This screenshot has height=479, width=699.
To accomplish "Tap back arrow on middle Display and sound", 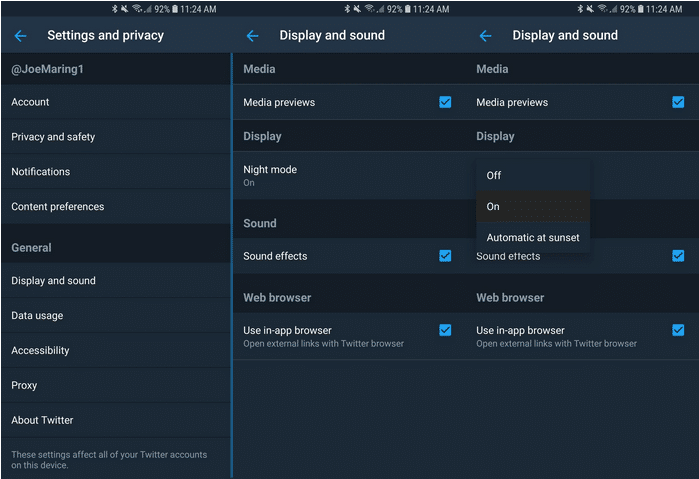I will tap(252, 36).
